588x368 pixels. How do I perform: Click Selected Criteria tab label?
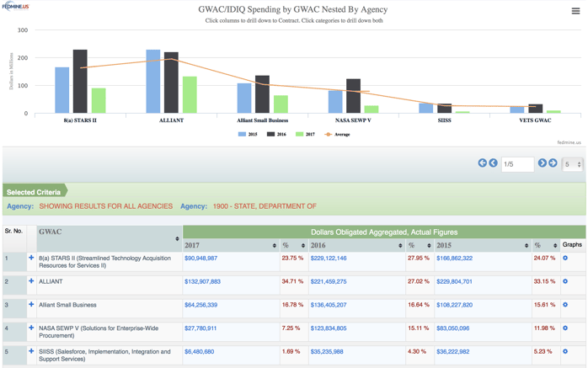click(34, 192)
